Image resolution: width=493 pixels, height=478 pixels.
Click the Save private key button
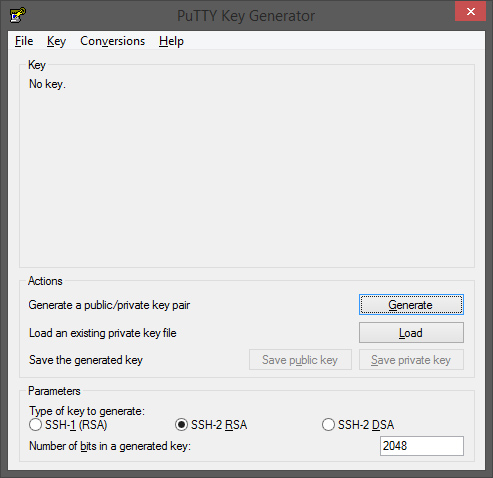click(411, 360)
